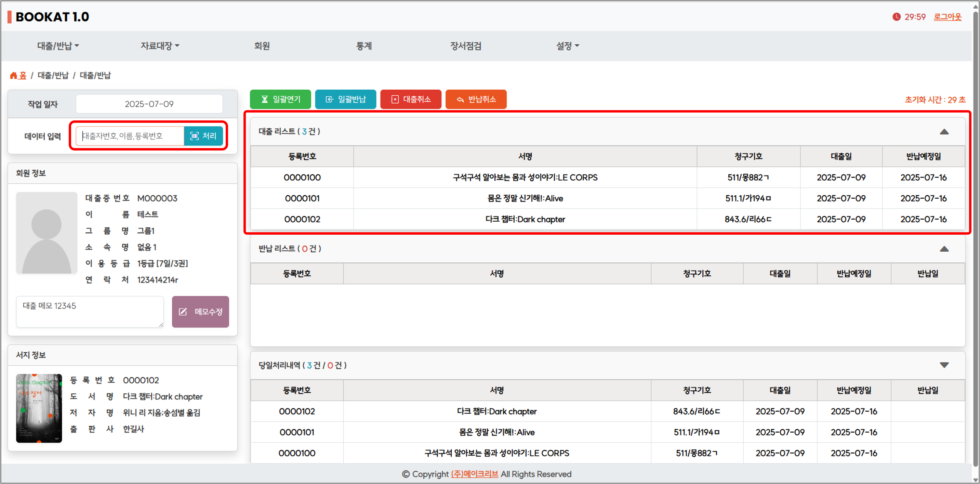Viewport: 980px width, 484px height.
Task: Click the barcode 처리 process button
Action: click(x=203, y=136)
